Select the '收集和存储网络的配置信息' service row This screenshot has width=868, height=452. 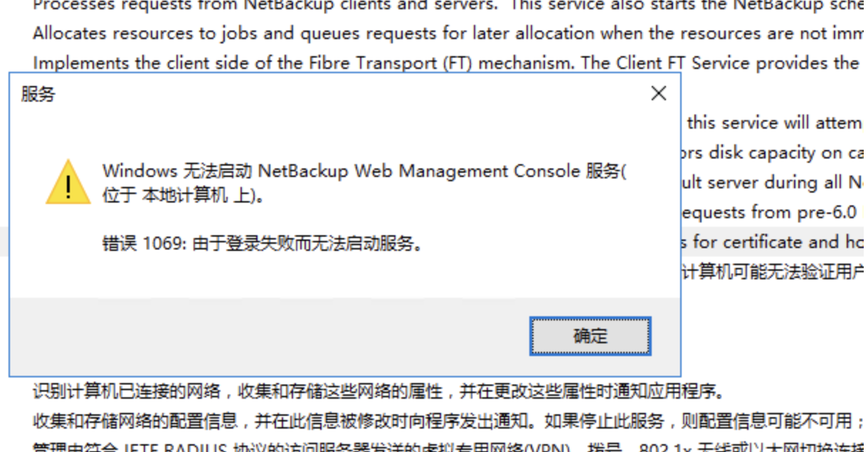434,421
